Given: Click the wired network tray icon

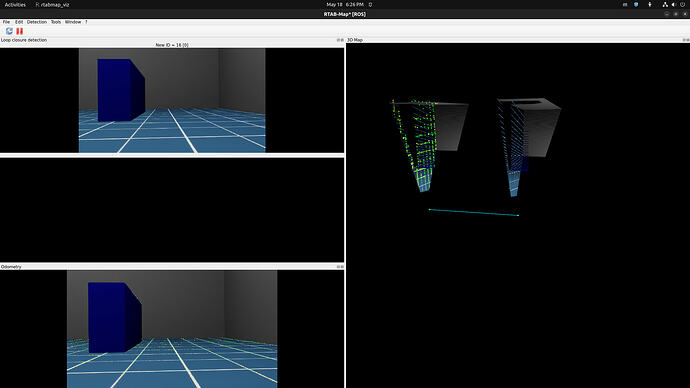Looking at the screenshot, I should tap(665, 4).
